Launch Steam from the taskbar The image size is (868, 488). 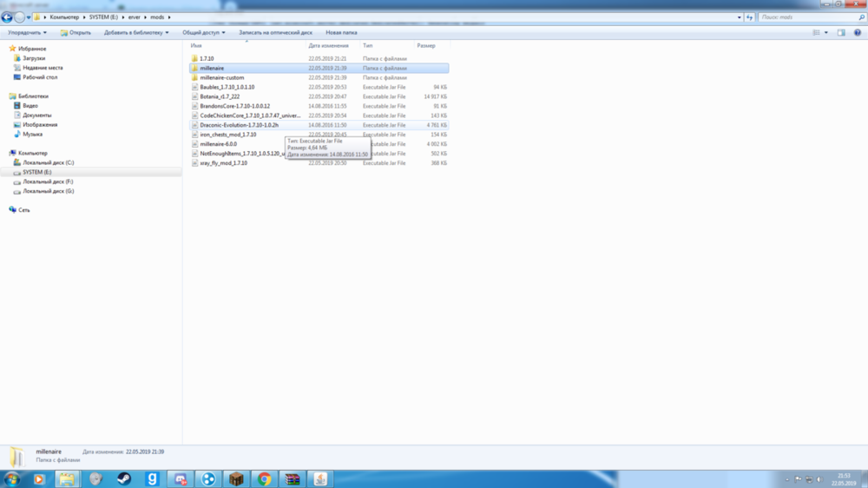point(124,478)
